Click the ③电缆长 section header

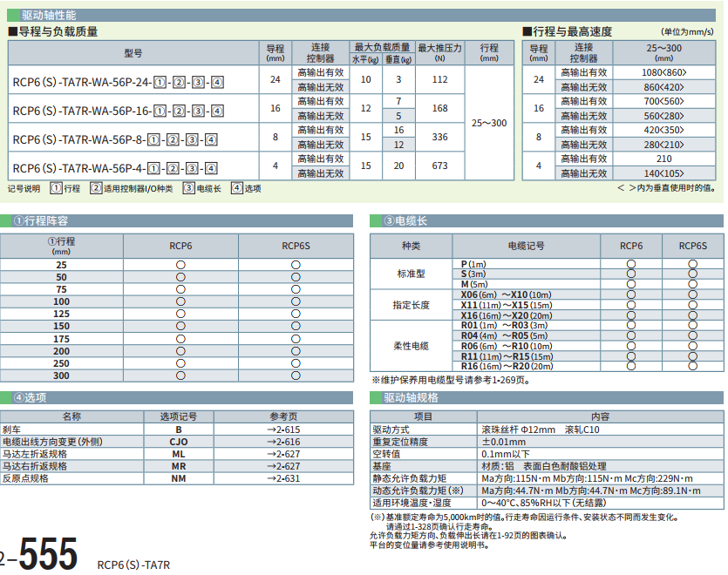[x=547, y=221]
